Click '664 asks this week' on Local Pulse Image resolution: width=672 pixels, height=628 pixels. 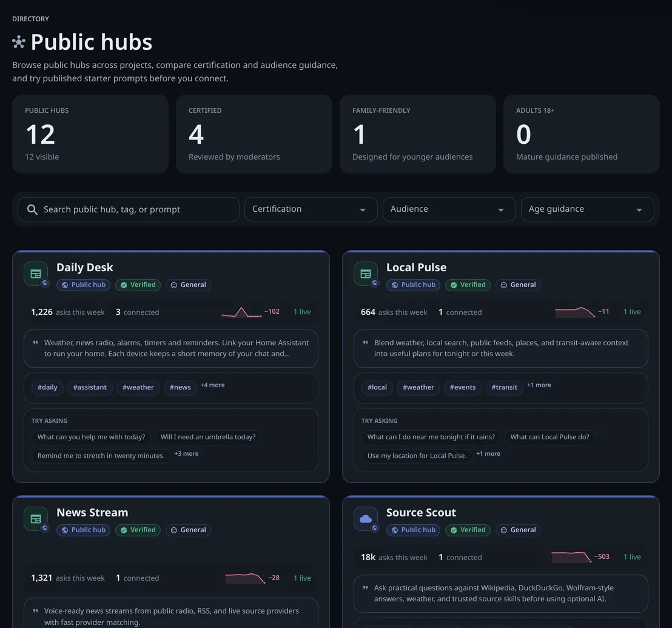394,312
